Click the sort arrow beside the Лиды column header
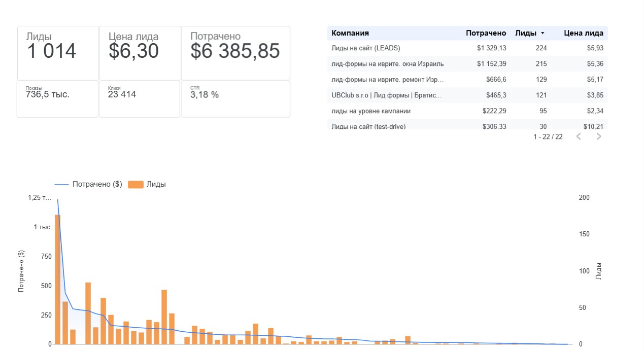This screenshot has height=350, width=644. click(543, 33)
